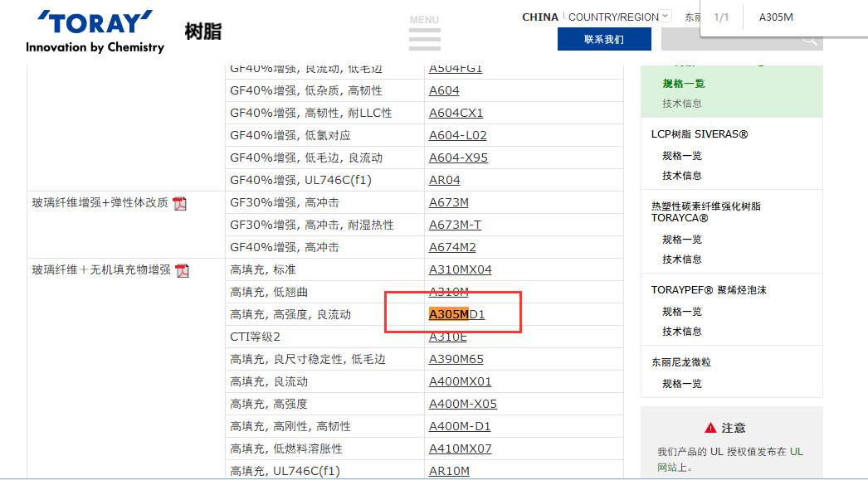Click the 联系我们 button
Screen dimensions: 868x480
603,39
